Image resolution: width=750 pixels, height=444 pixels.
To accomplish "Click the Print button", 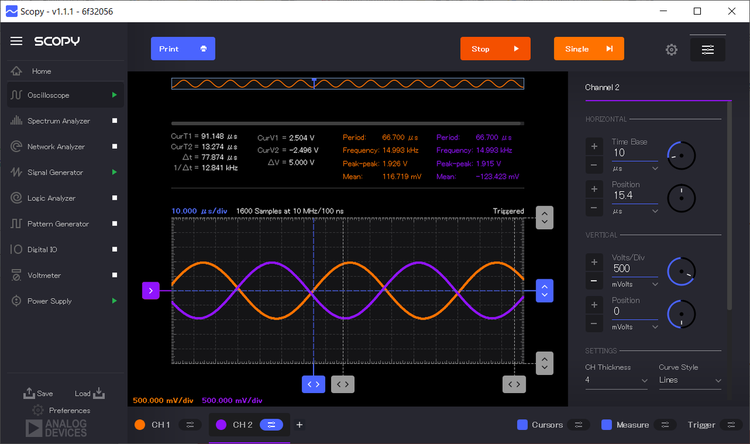I will (x=183, y=49).
